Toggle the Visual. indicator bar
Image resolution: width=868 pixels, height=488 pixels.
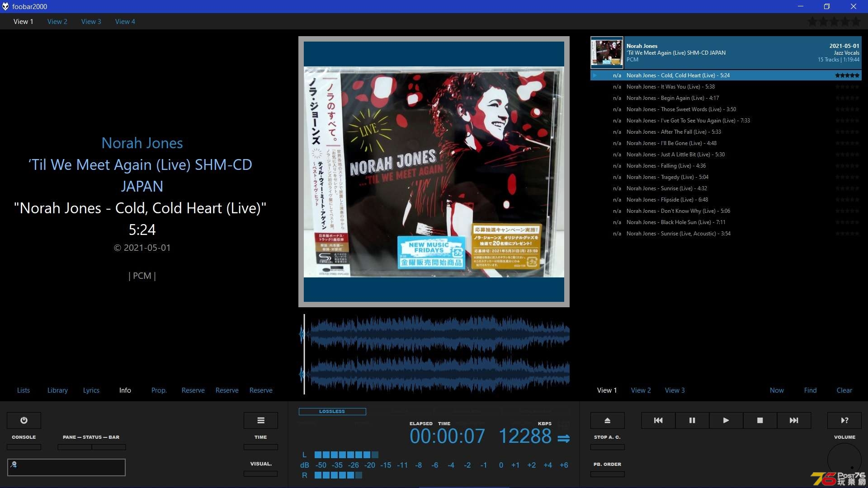pos(261,474)
